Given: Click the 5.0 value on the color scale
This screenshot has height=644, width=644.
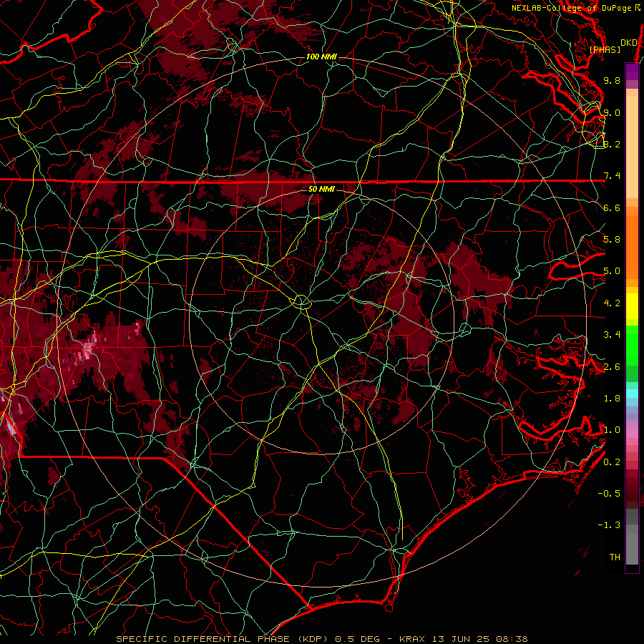Looking at the screenshot, I should 612,271.
